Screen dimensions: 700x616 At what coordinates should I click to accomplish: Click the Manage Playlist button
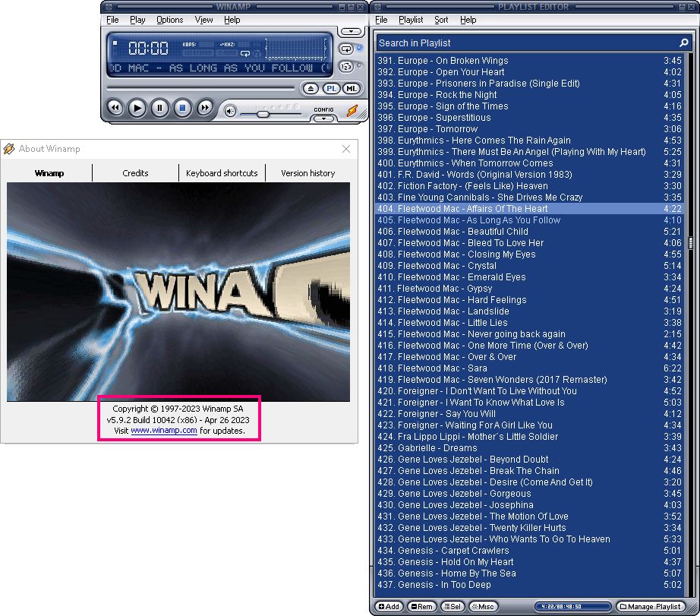(651, 607)
